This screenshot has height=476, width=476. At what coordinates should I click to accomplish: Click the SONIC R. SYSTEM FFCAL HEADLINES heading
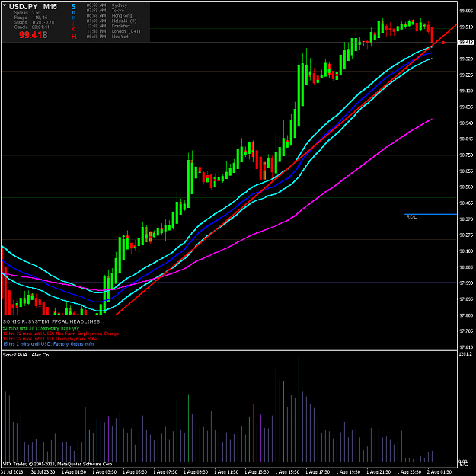[x=53, y=321]
